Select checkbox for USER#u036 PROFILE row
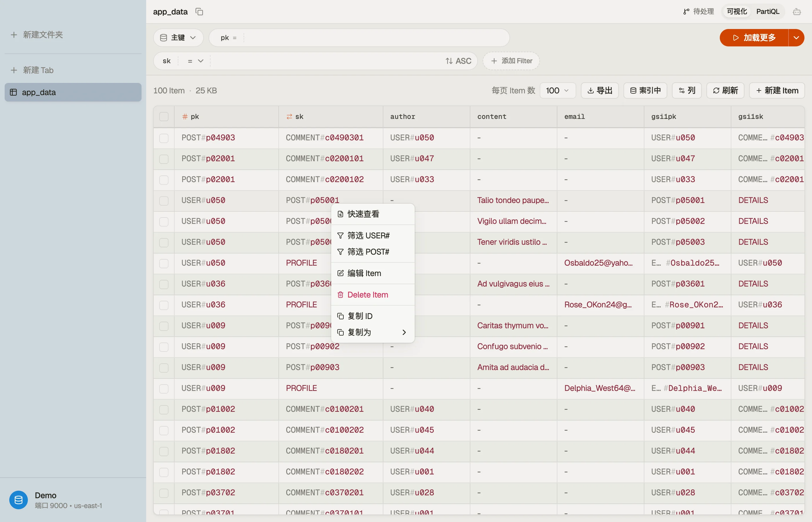This screenshot has height=522, width=812. pos(164,305)
